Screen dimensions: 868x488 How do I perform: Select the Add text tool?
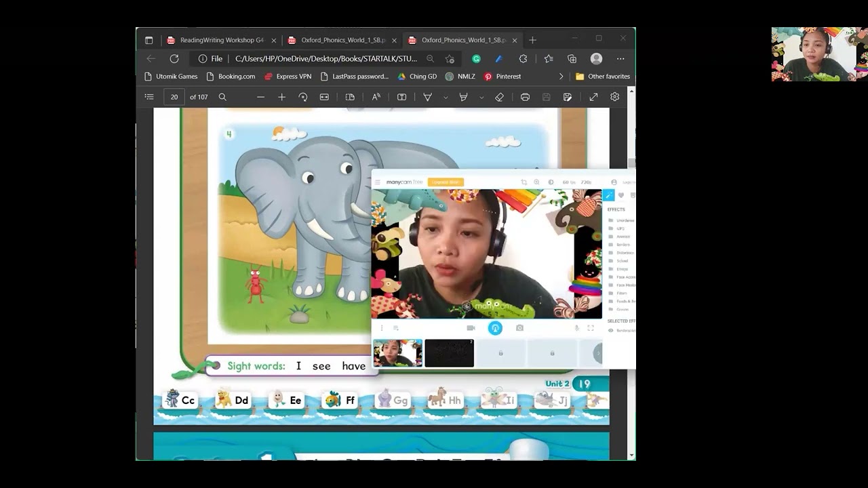[401, 97]
